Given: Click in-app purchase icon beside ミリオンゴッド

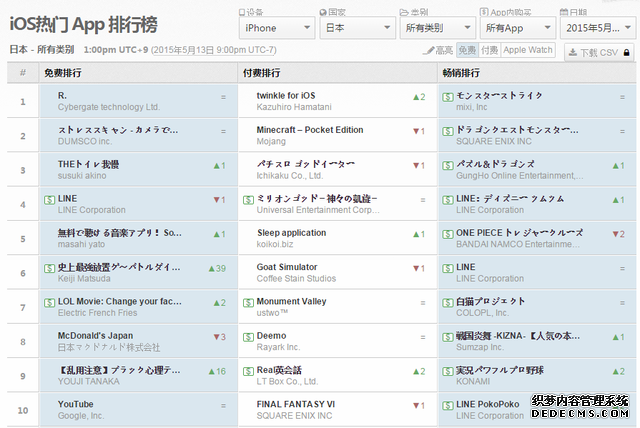Looking at the screenshot, I should pyautogui.click(x=248, y=200).
